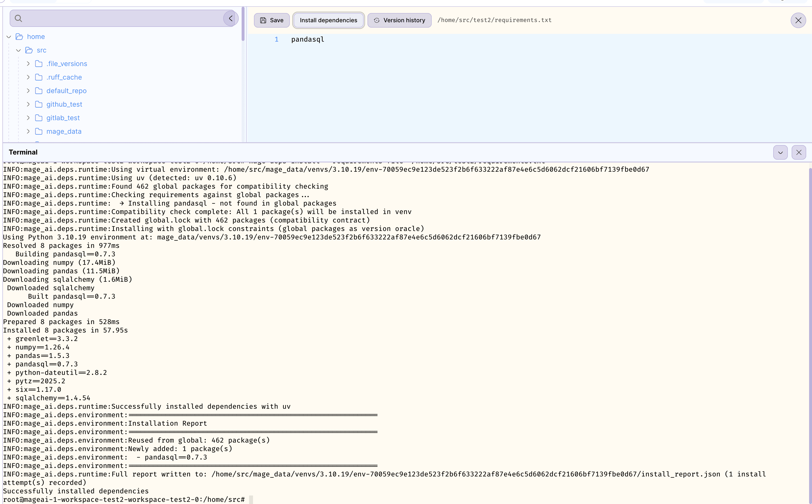Expand the .file_versions folder
The height and width of the screenshot is (504, 812).
pyautogui.click(x=28, y=64)
